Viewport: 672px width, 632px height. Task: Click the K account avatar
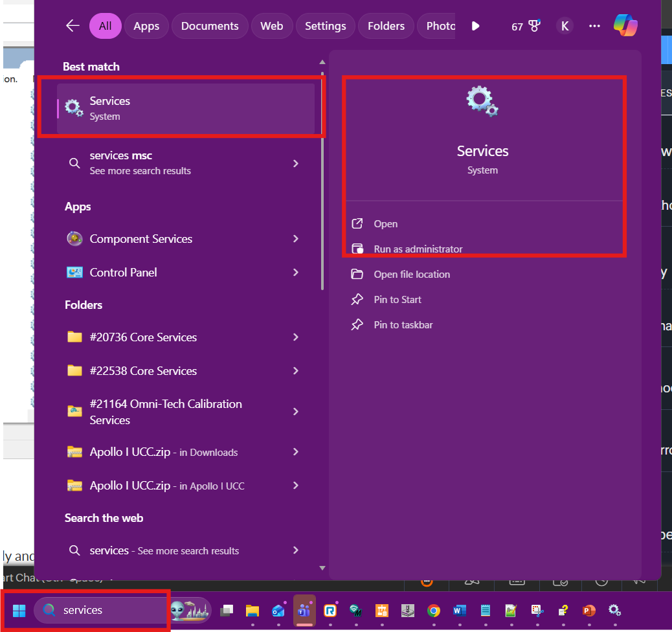click(x=565, y=26)
